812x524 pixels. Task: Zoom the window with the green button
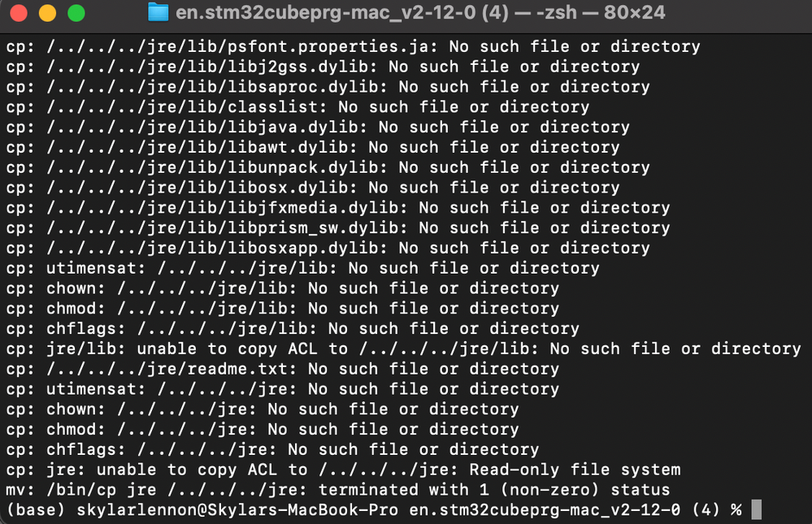click(x=76, y=13)
